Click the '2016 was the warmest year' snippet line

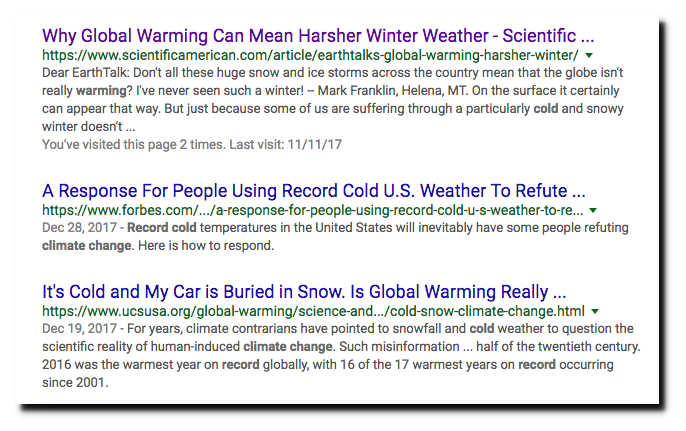pyautogui.click(x=328, y=364)
